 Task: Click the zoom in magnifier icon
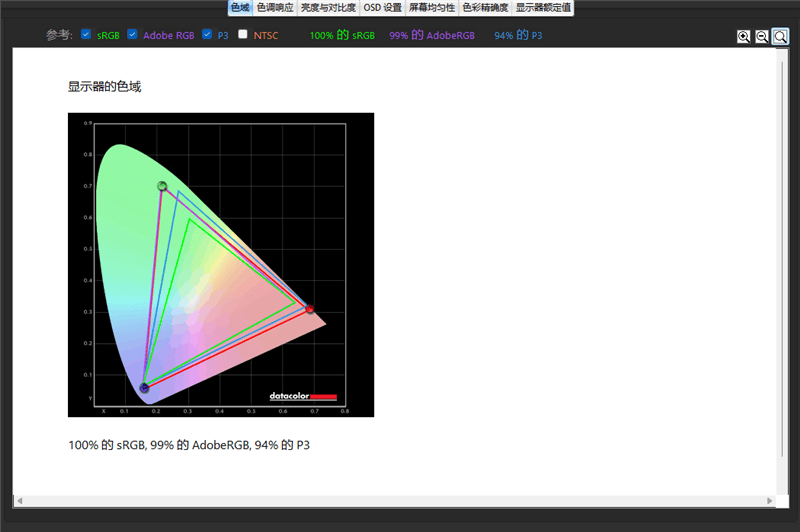[x=744, y=37]
